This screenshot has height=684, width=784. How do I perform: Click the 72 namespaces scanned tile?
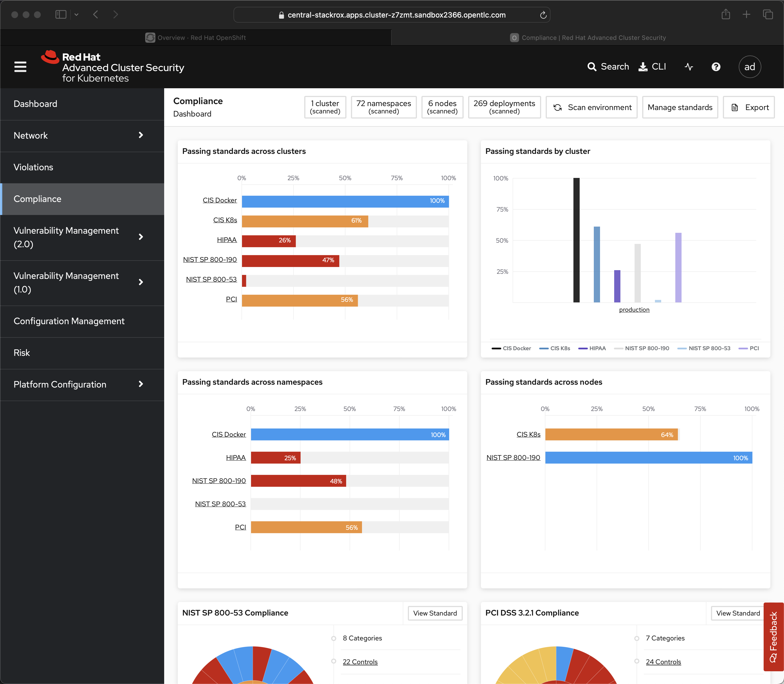pos(384,107)
